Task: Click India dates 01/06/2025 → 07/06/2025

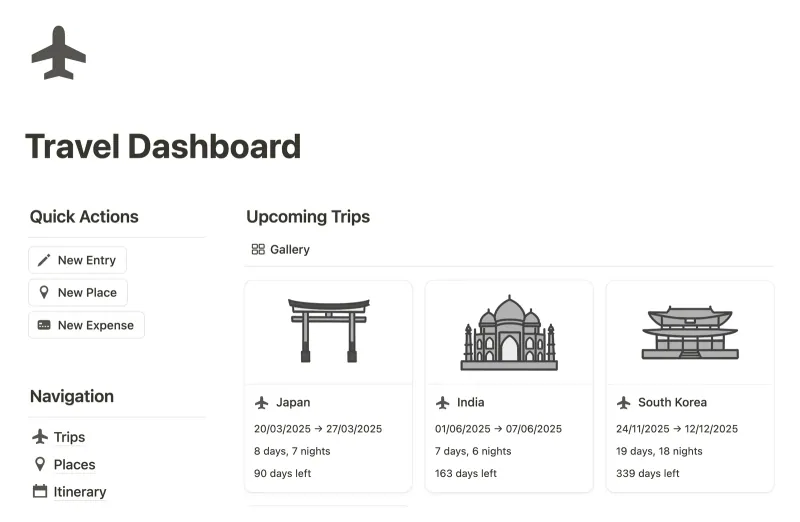Action: coord(498,429)
